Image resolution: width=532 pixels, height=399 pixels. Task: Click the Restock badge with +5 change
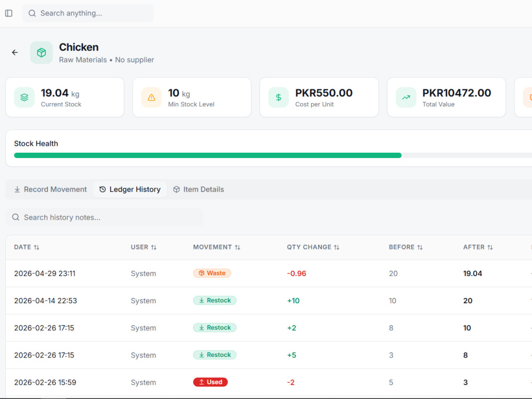pos(215,354)
